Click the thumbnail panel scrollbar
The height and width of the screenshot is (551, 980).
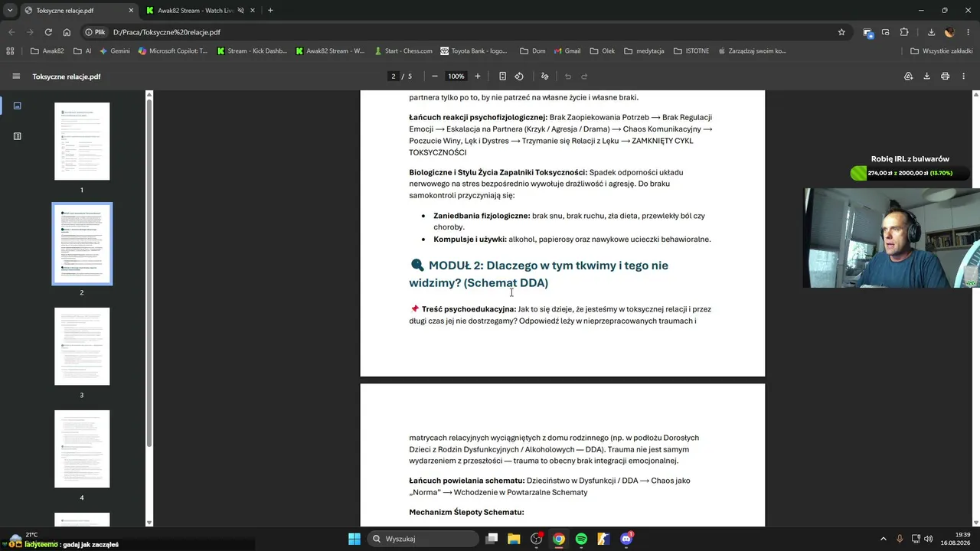click(x=149, y=272)
